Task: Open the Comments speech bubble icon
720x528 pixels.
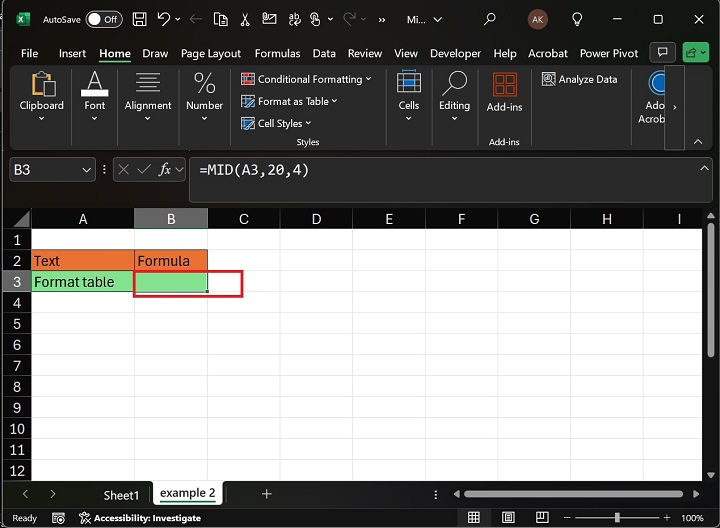Action: pyautogui.click(x=661, y=53)
